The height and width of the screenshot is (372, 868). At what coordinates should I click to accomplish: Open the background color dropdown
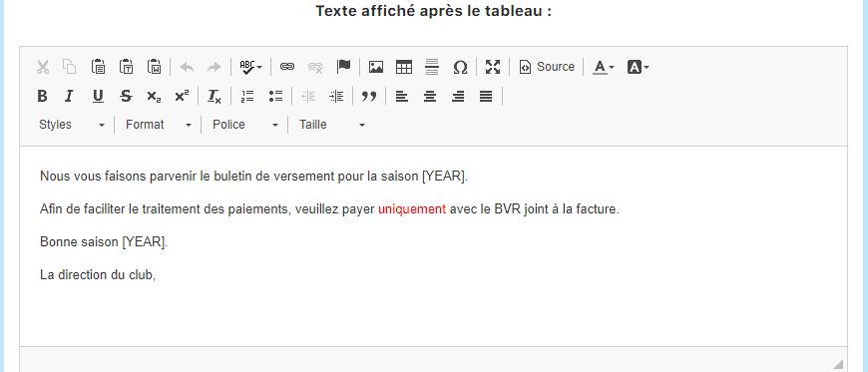coord(638,67)
